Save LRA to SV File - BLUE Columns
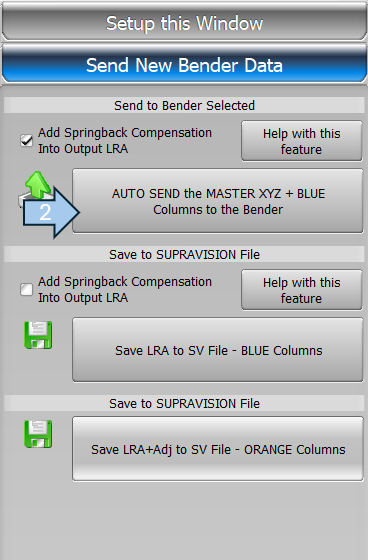 click(218, 350)
